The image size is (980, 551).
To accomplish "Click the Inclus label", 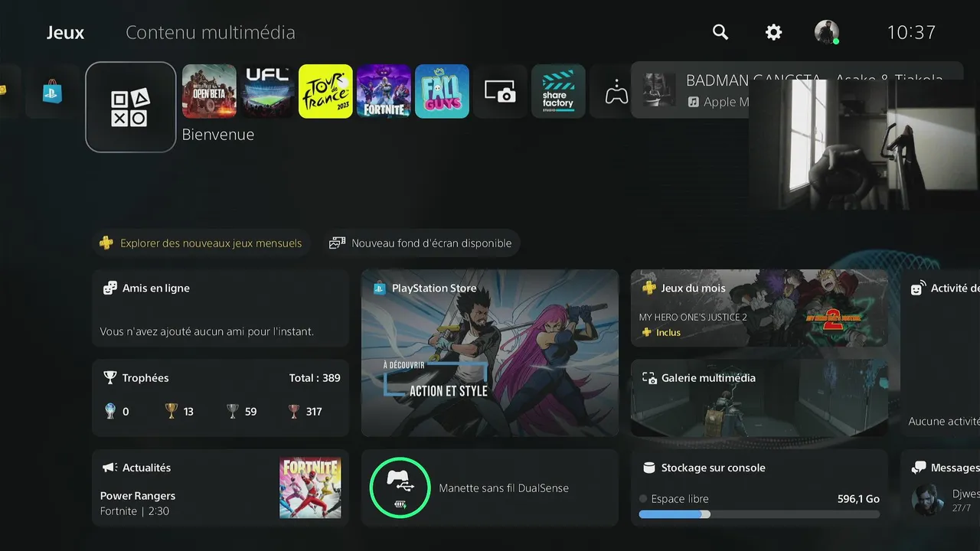I will click(668, 333).
